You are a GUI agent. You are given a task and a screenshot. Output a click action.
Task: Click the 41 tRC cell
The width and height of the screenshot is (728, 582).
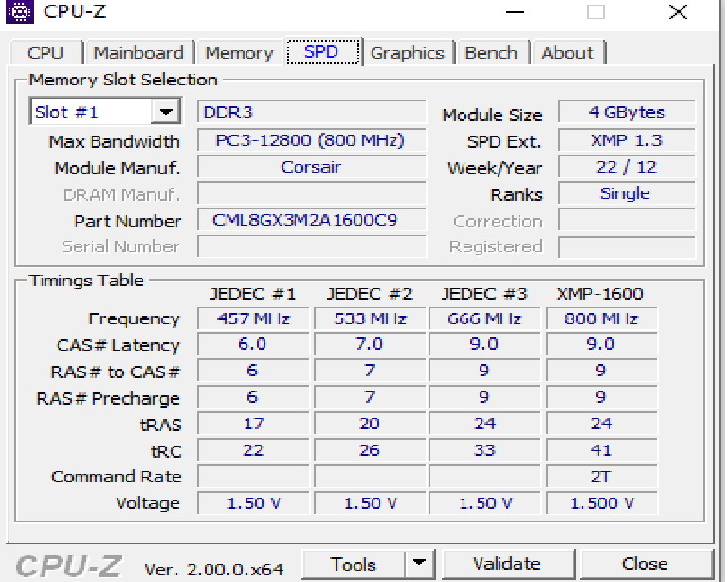pyautogui.click(x=601, y=450)
